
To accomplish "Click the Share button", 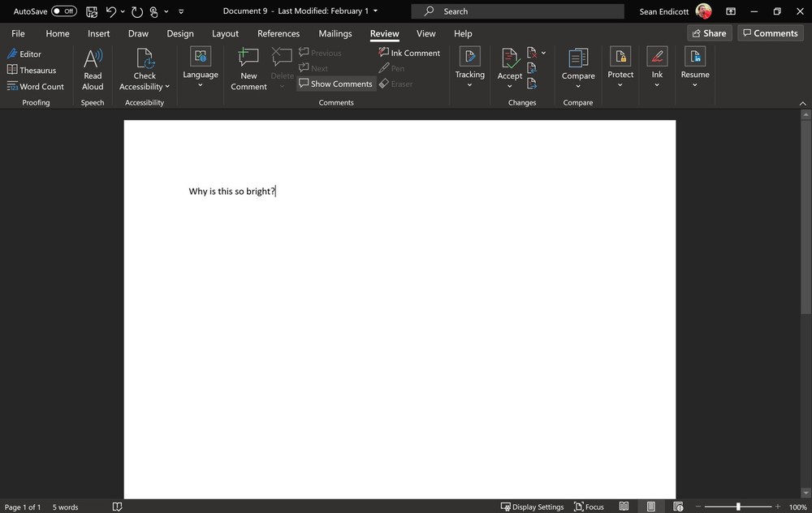I will tap(708, 33).
